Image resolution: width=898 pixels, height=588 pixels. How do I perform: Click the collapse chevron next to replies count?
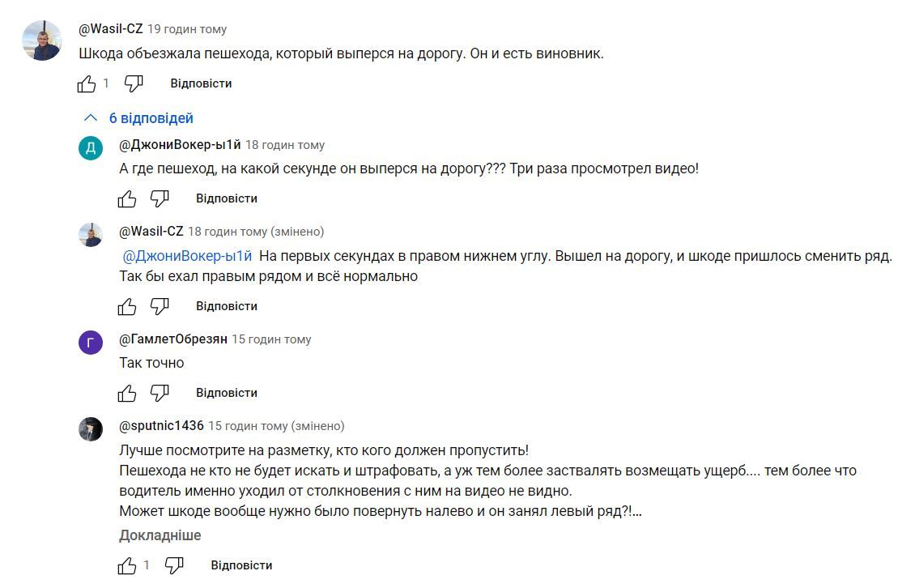[x=91, y=118]
